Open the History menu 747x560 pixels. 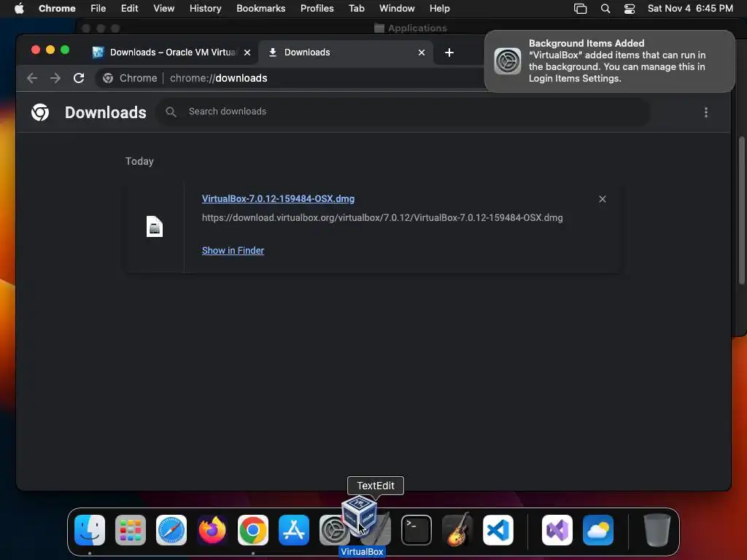[205, 9]
